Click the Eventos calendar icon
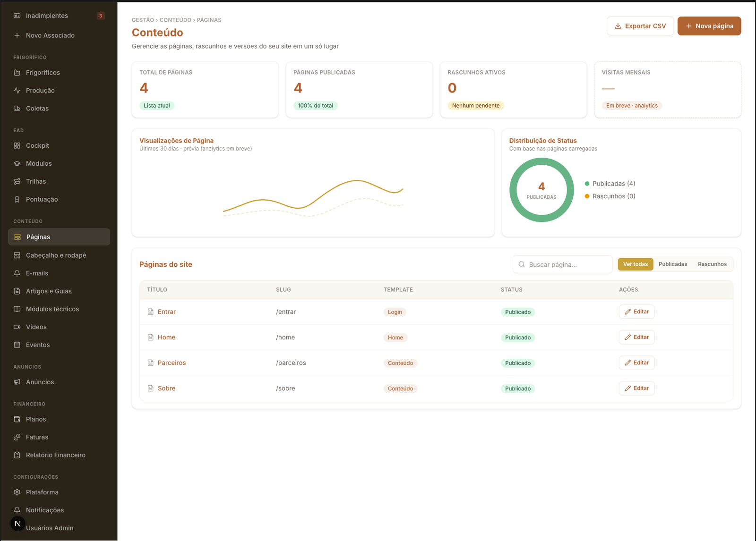This screenshot has width=756, height=541. [x=17, y=345]
